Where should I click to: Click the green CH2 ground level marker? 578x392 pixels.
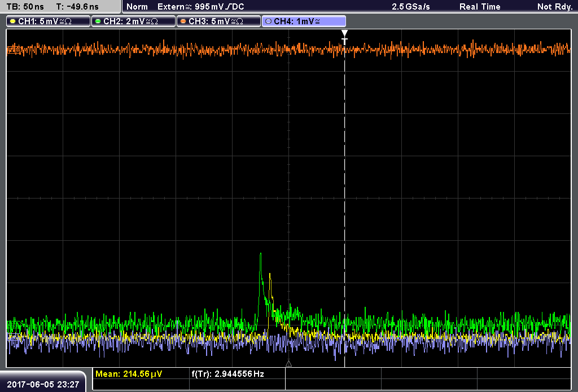click(x=14, y=325)
